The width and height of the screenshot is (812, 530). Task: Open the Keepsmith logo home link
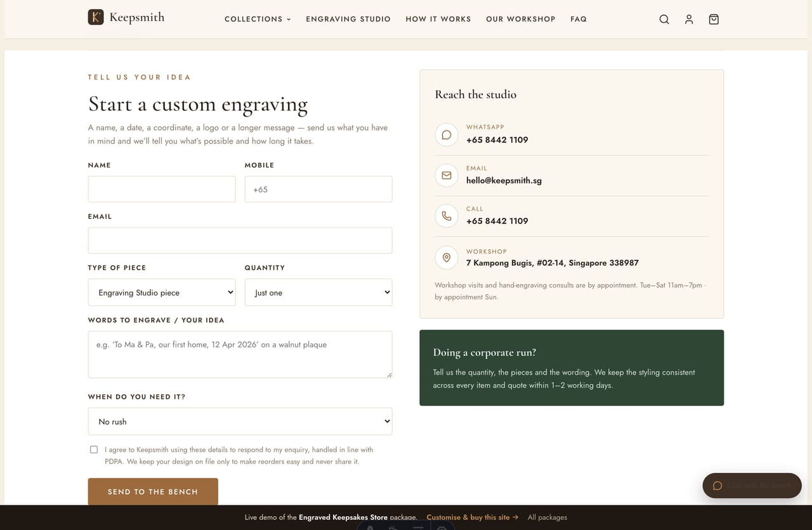click(x=126, y=17)
